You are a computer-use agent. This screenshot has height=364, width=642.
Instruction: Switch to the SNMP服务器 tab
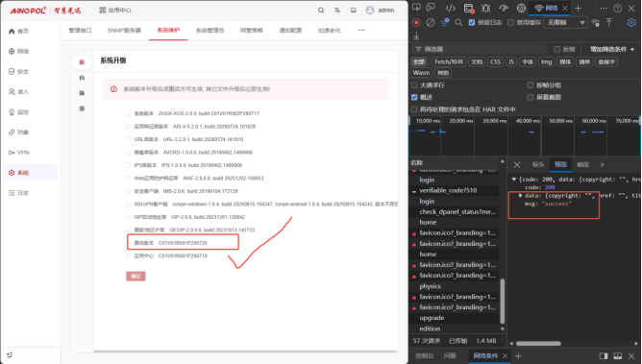pos(124,31)
